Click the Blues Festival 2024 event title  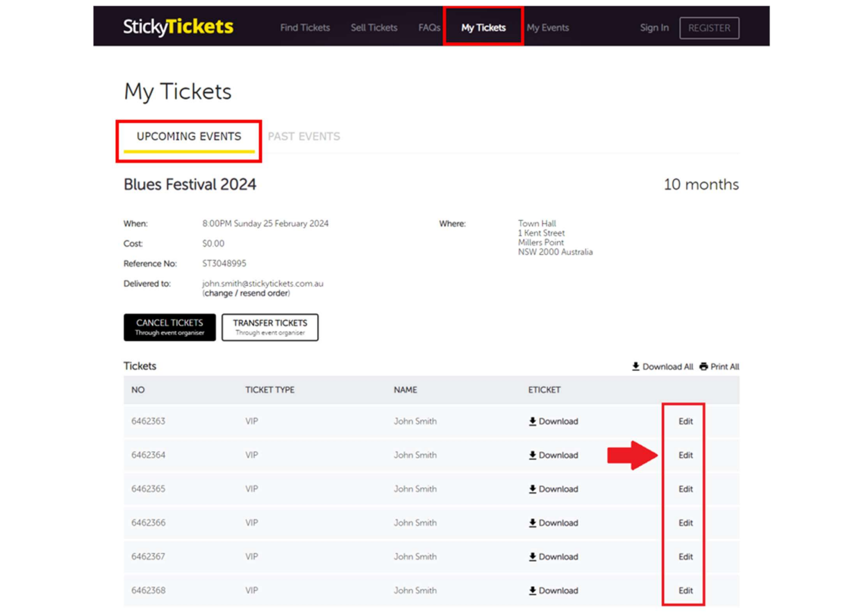coord(190,185)
